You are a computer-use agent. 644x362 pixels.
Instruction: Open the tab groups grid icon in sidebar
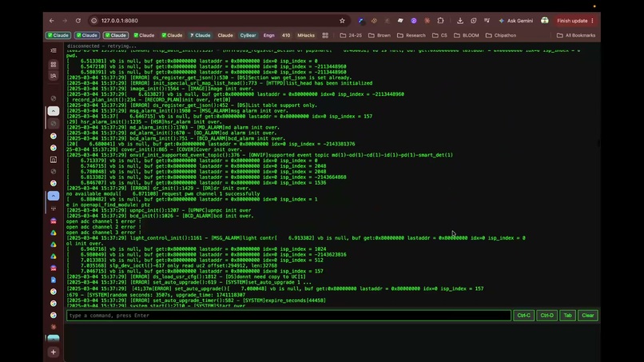[x=54, y=65]
